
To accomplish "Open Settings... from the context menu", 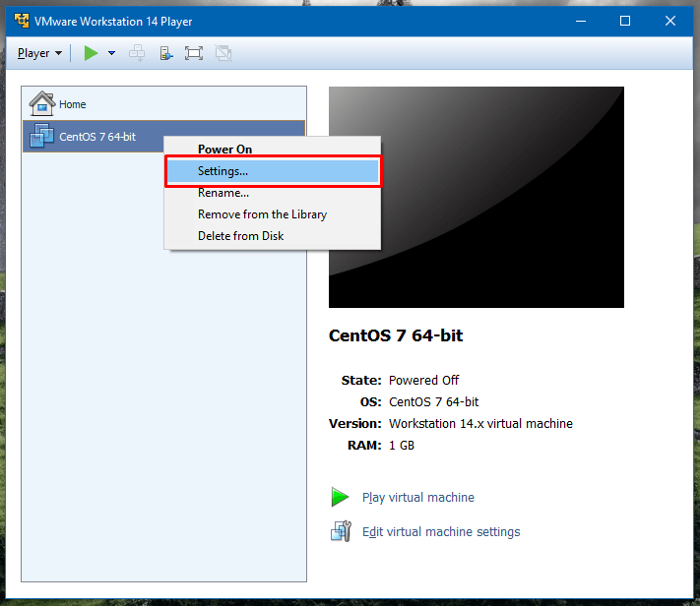I will click(273, 171).
